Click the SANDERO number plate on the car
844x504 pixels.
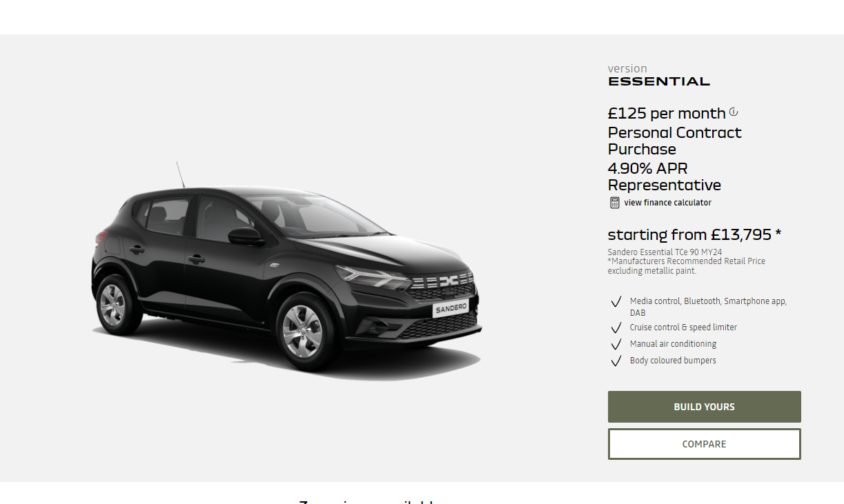pos(451,308)
